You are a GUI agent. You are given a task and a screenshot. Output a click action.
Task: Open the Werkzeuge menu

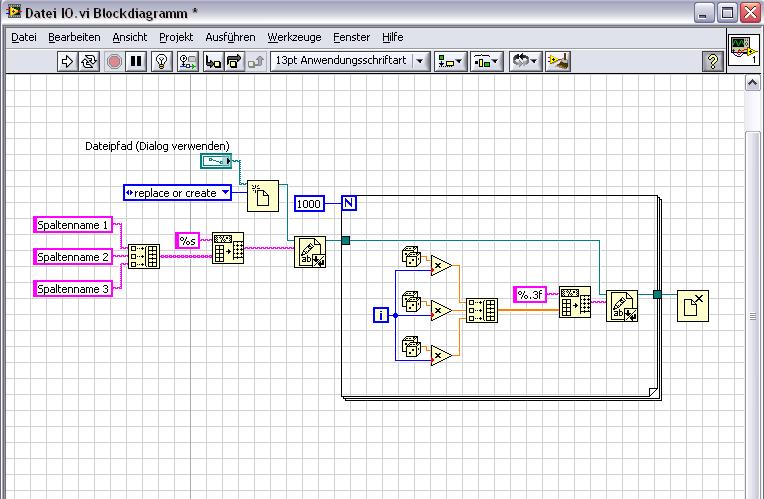294,37
